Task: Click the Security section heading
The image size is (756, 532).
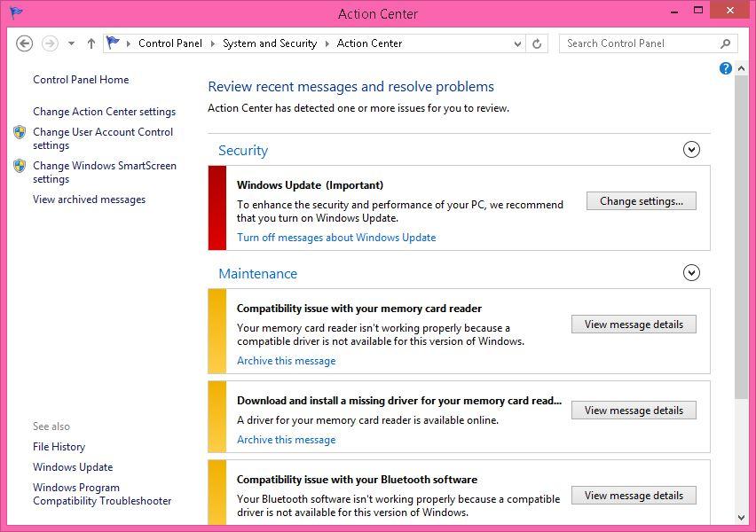Action: [x=243, y=151]
